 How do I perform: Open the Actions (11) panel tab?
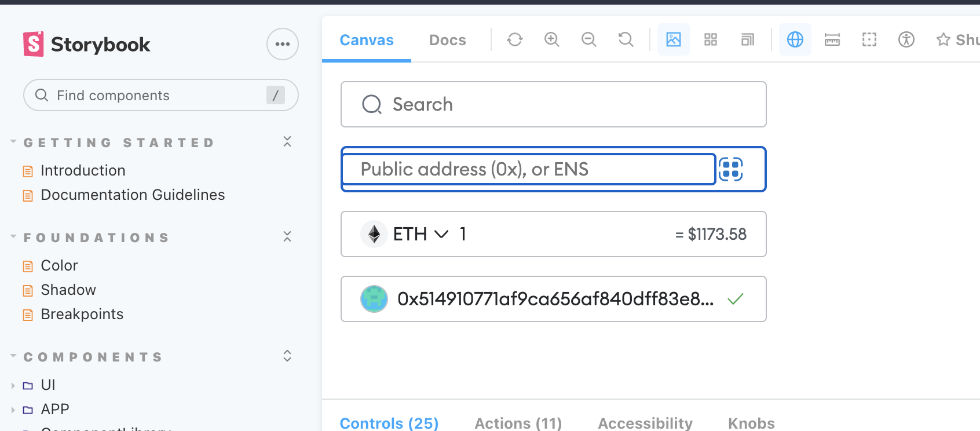point(517,423)
